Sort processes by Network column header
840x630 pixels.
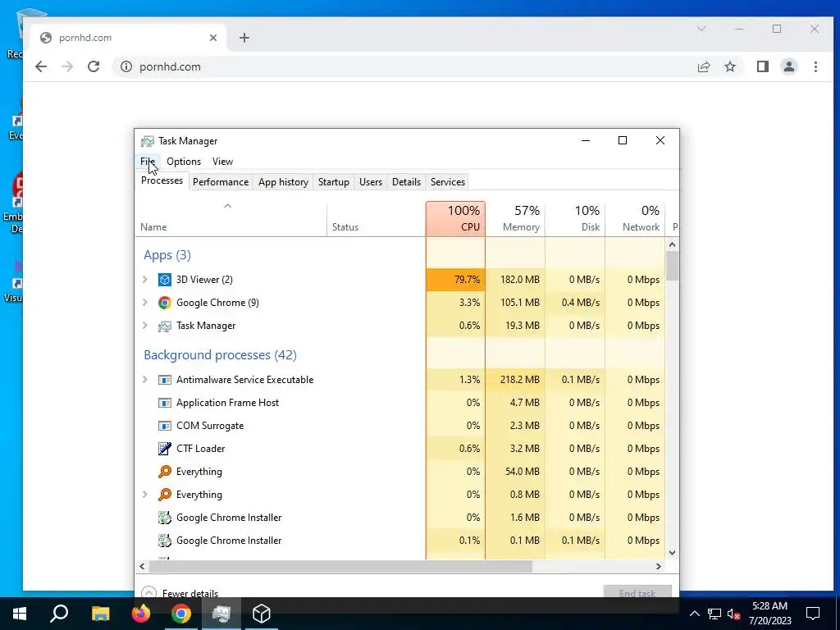point(636,218)
